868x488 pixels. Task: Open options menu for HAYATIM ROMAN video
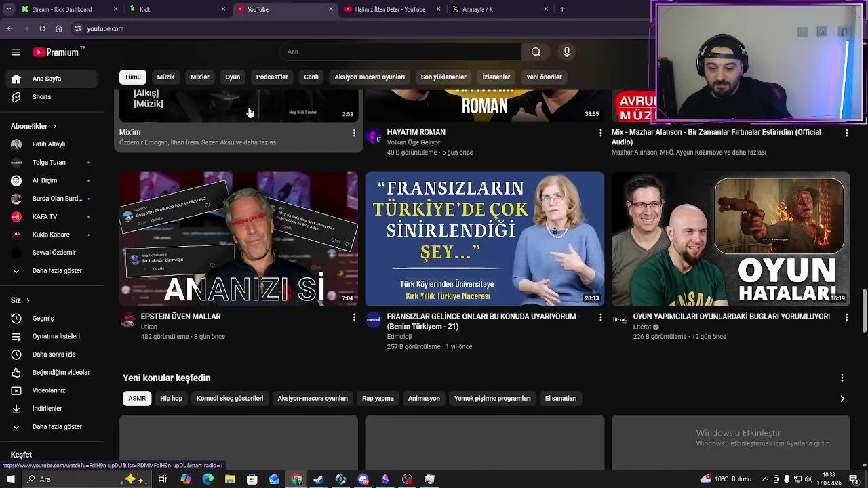(600, 134)
